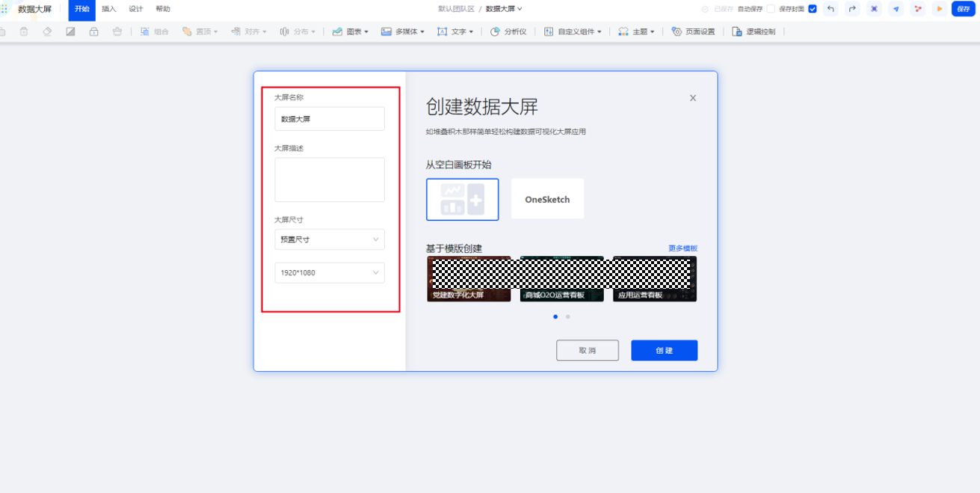
Task: Open the 帮助 menu tab
Action: click(163, 9)
